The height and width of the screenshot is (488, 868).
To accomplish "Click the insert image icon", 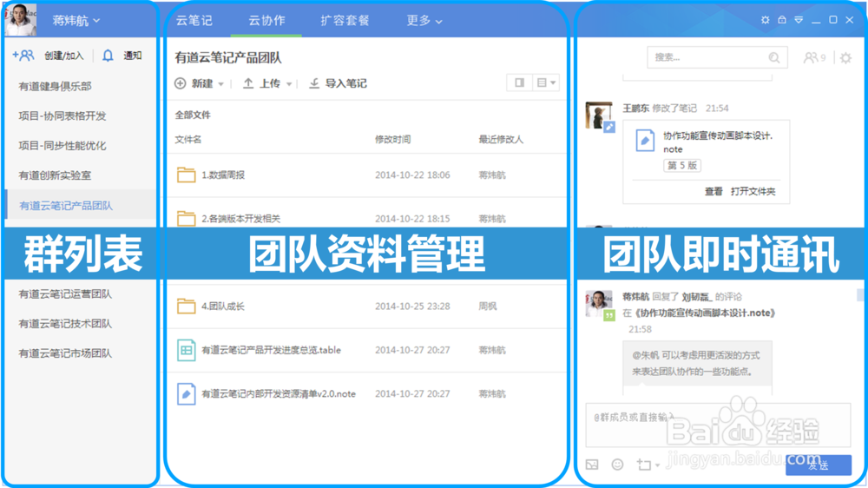I will (x=592, y=465).
